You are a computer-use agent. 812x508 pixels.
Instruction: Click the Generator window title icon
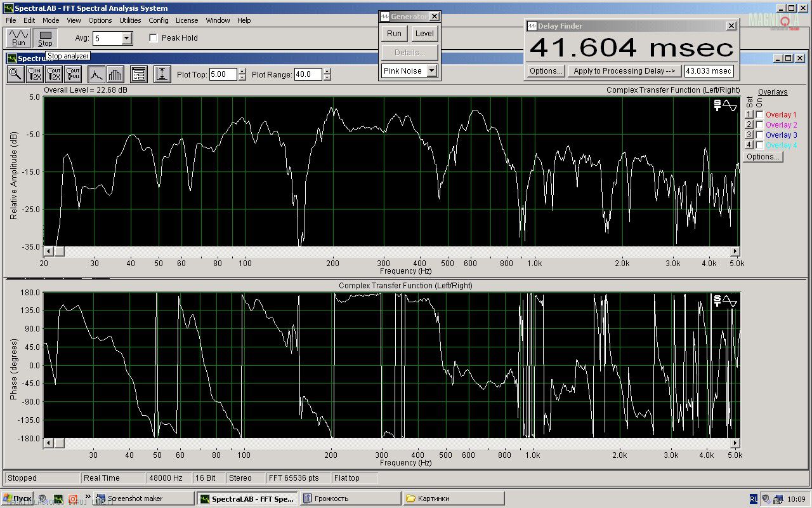384,17
